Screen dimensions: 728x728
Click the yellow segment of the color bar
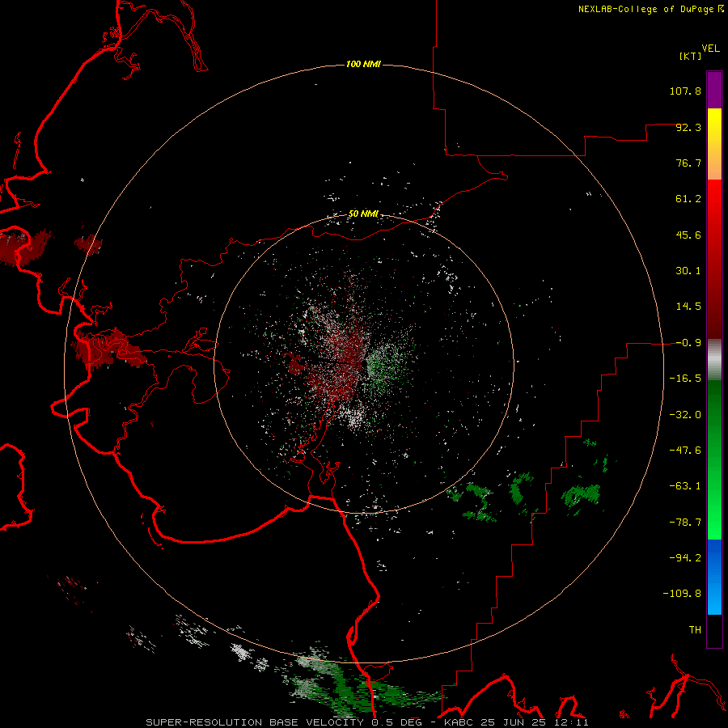coord(714,144)
